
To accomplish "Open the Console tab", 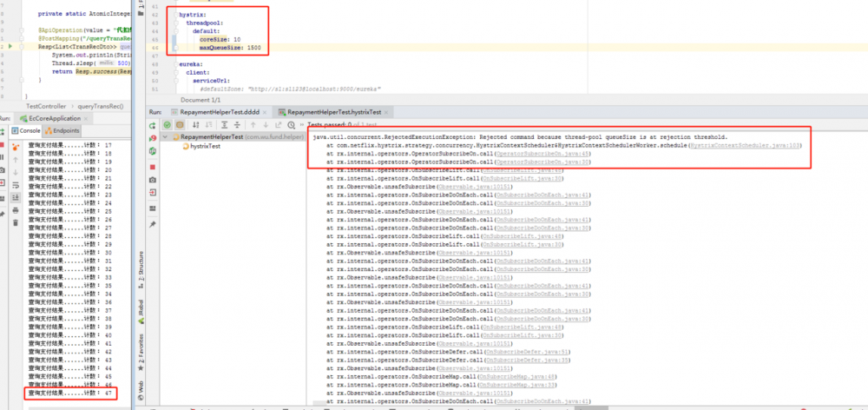I will coord(26,131).
